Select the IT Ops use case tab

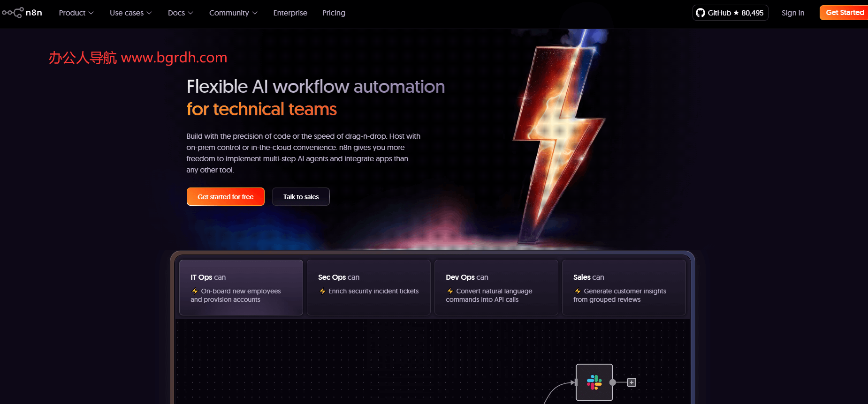pyautogui.click(x=241, y=287)
